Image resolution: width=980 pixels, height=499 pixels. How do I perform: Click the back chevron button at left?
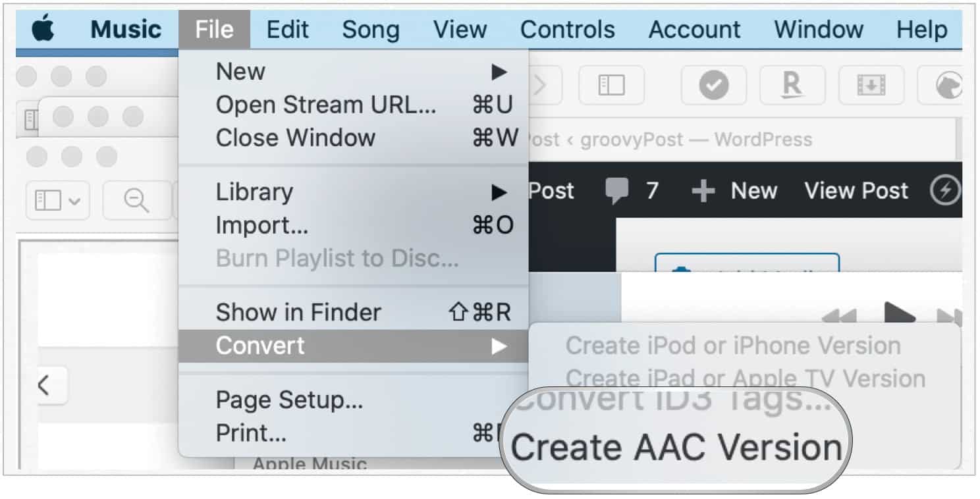44,385
